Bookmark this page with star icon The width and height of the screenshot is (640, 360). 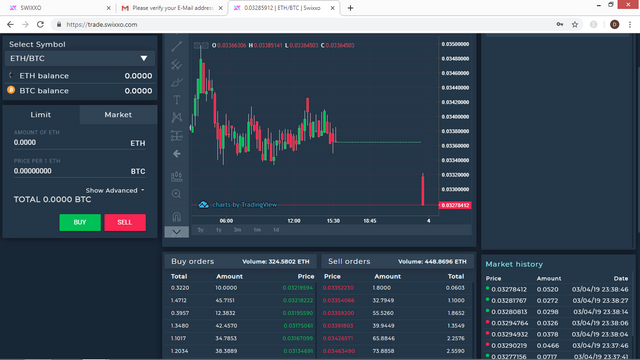point(575,24)
